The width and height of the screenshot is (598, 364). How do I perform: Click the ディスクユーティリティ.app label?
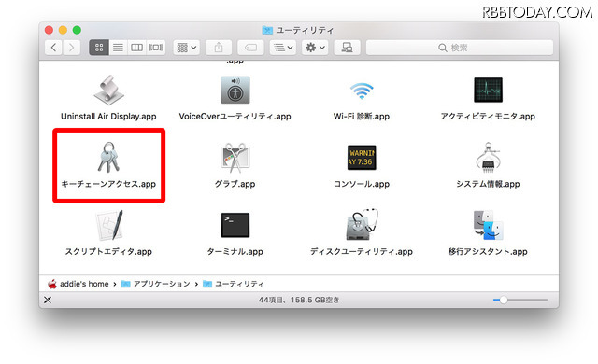pos(362,252)
